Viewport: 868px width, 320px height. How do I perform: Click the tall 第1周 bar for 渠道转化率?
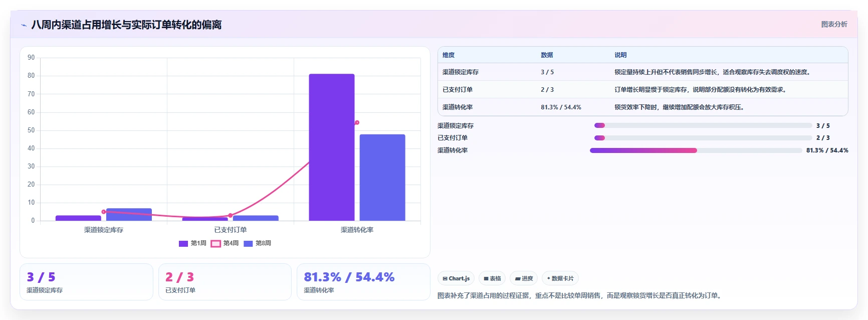tap(332, 147)
